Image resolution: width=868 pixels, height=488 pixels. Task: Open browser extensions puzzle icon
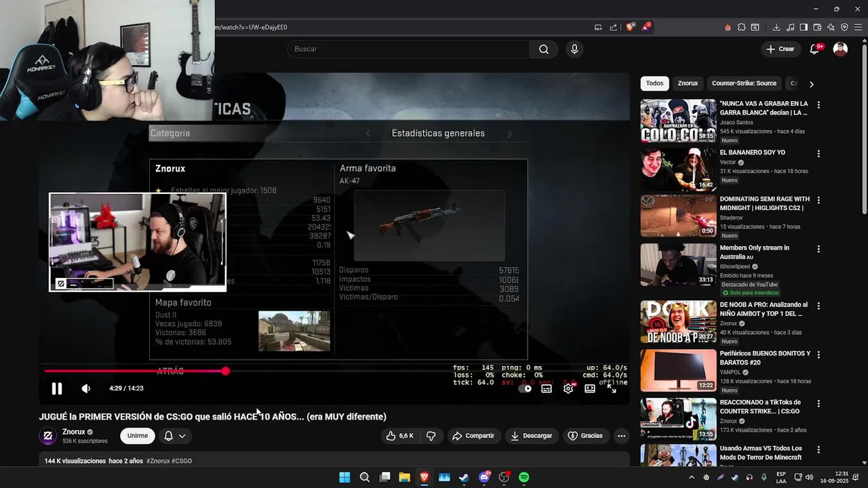click(x=741, y=27)
